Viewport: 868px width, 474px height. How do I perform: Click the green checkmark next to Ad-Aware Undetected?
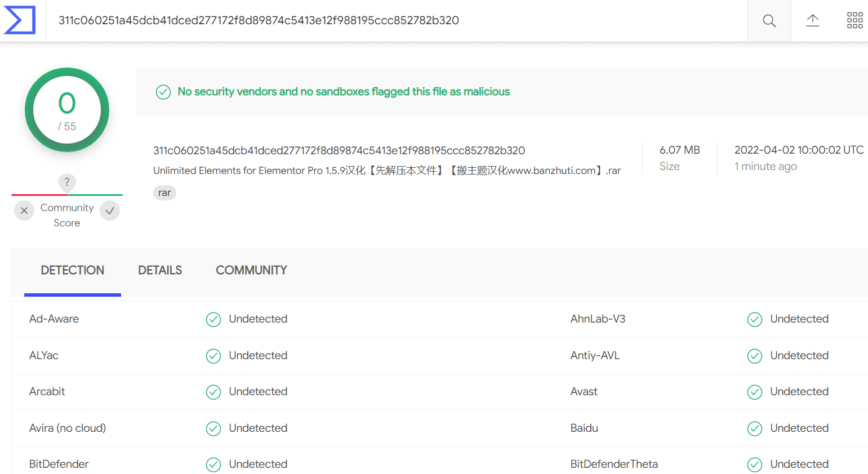[x=213, y=320]
